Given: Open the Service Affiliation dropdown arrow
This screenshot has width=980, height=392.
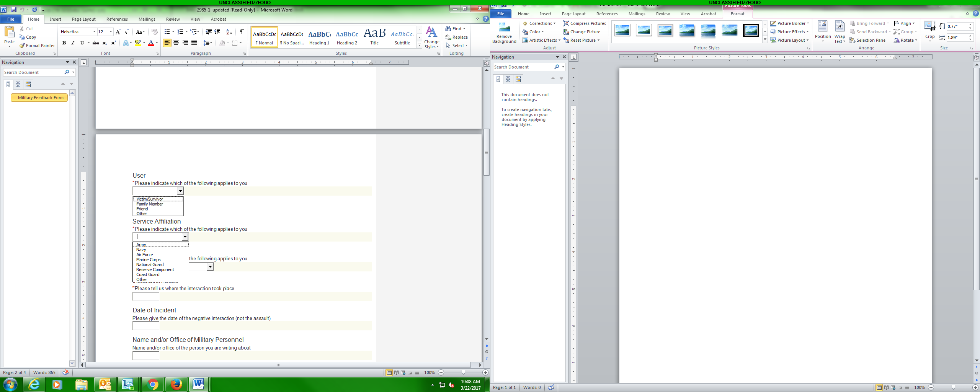Looking at the screenshot, I should pyautogui.click(x=185, y=237).
